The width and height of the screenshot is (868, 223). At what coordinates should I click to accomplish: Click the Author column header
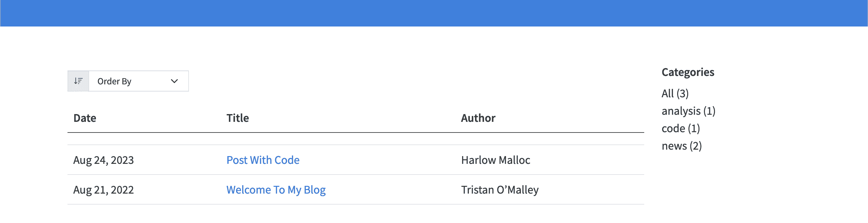[478, 118]
